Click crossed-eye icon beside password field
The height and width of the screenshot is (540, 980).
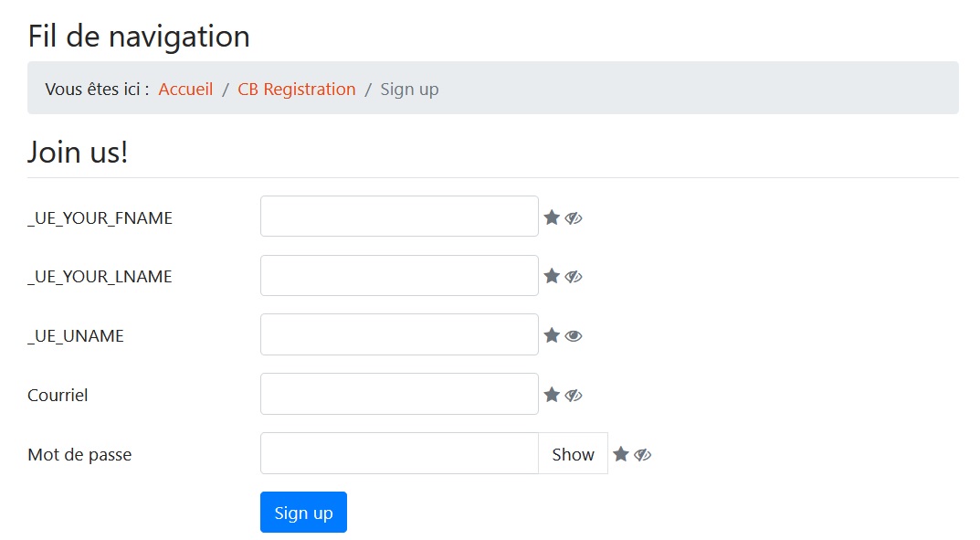pos(642,455)
